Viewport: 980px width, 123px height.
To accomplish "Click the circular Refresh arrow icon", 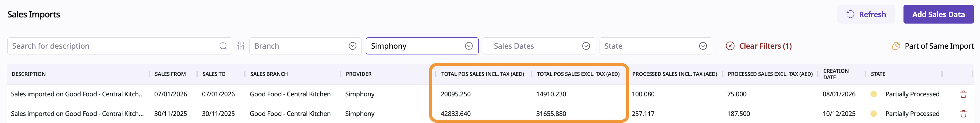I will [850, 14].
